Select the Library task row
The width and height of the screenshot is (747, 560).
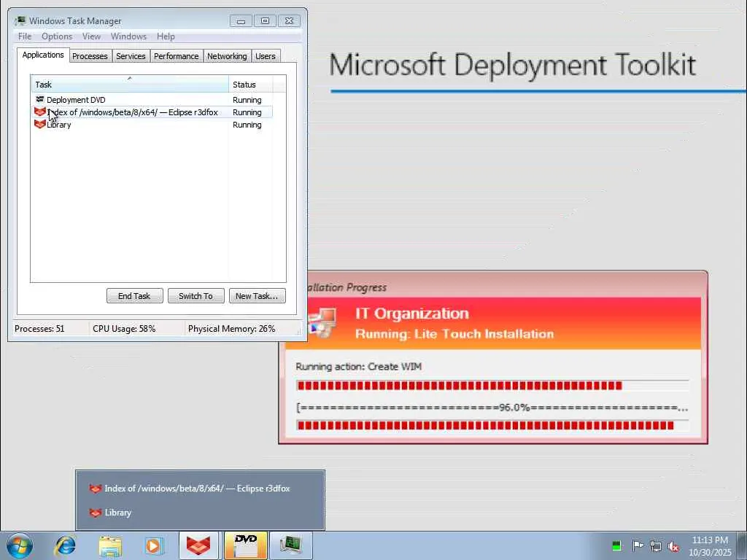pos(152,124)
